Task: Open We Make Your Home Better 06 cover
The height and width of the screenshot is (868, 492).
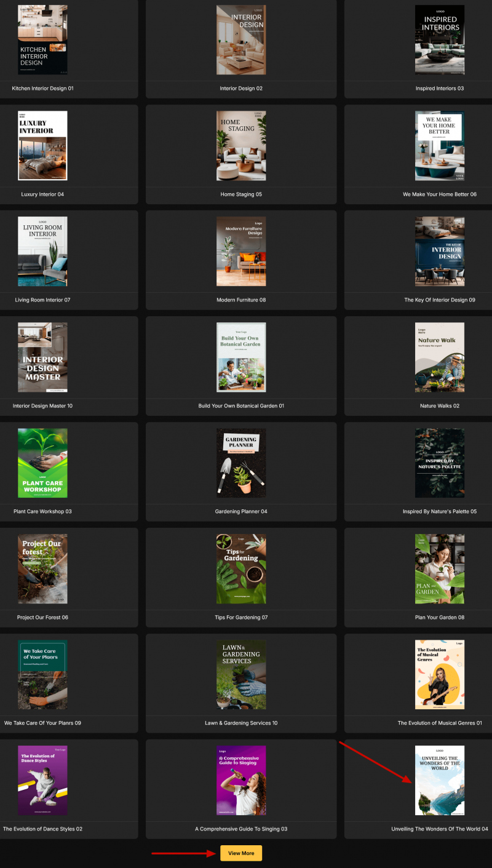Action: pyautogui.click(x=440, y=146)
